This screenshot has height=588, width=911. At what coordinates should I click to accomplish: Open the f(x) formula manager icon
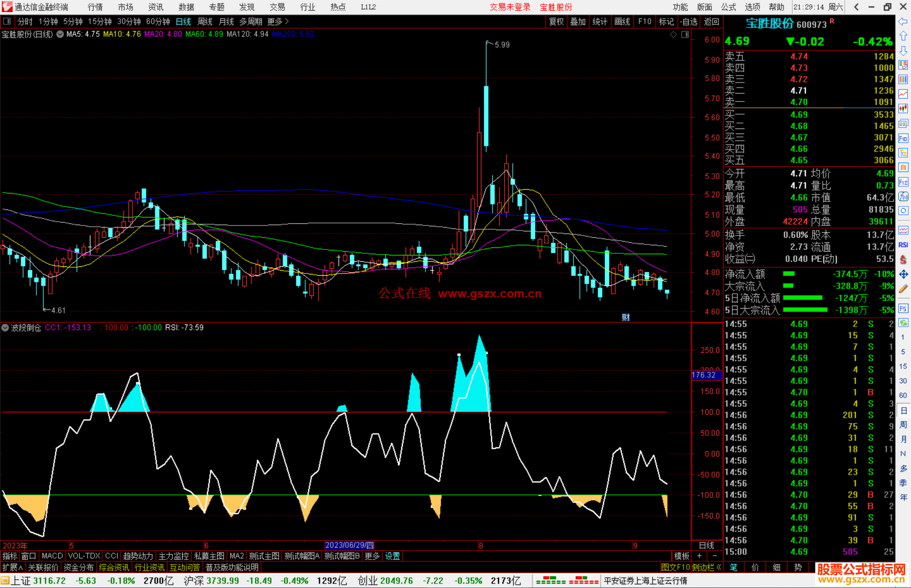(903, 196)
